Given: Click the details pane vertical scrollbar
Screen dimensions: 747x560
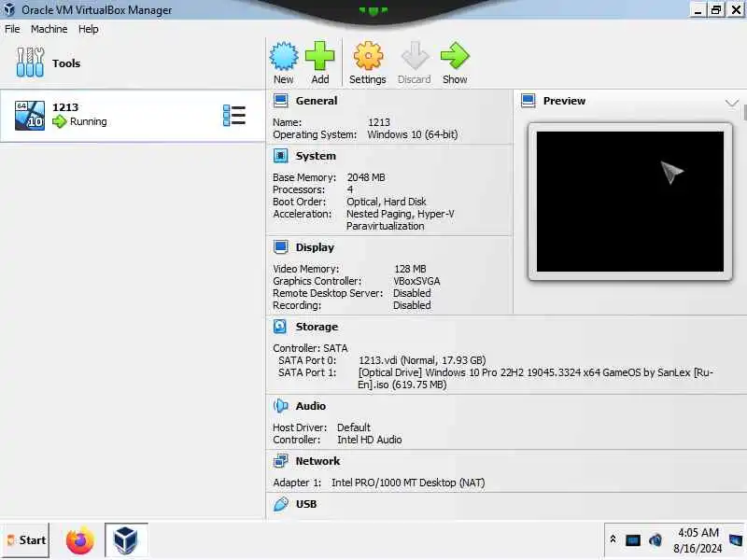Looking at the screenshot, I should point(744,113).
